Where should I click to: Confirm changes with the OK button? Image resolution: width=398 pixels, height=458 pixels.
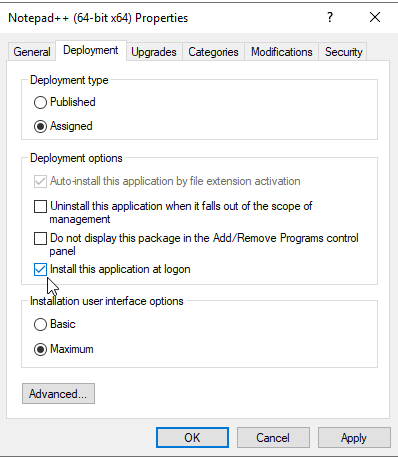(x=192, y=438)
